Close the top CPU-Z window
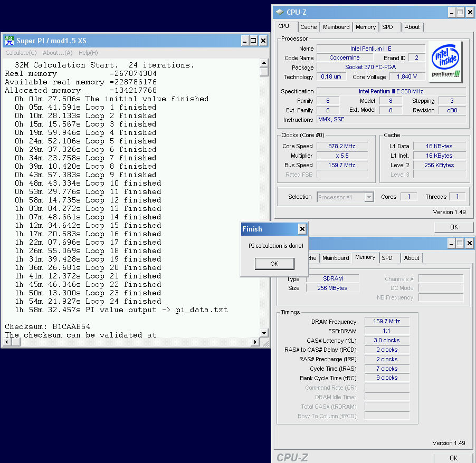476x463 pixels. point(470,13)
